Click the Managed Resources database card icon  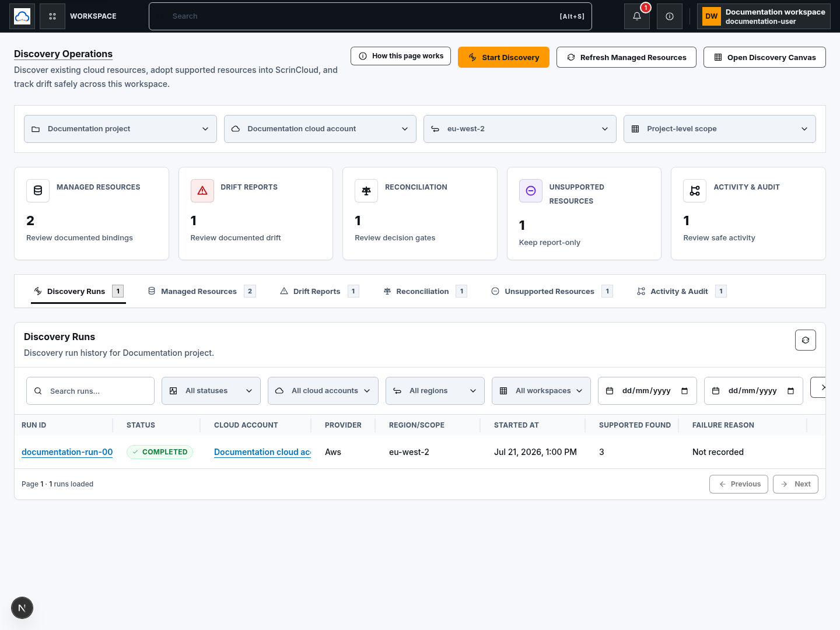pyautogui.click(x=38, y=191)
